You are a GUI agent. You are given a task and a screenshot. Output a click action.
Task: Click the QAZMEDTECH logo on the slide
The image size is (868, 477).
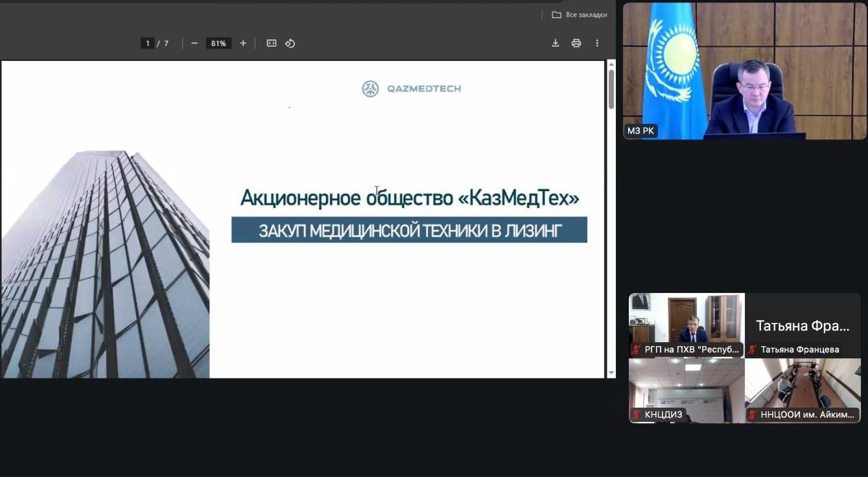point(411,89)
